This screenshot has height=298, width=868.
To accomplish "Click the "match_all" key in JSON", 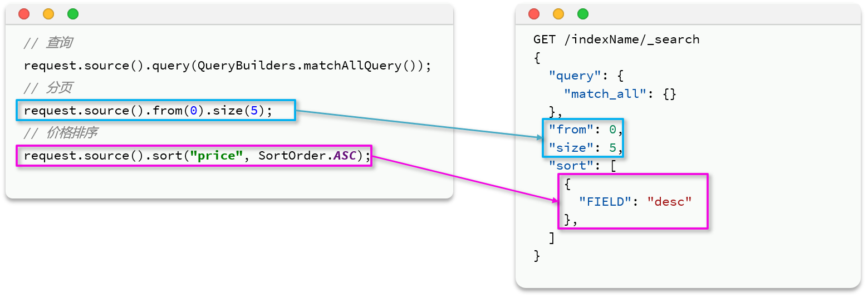I will pos(604,93).
